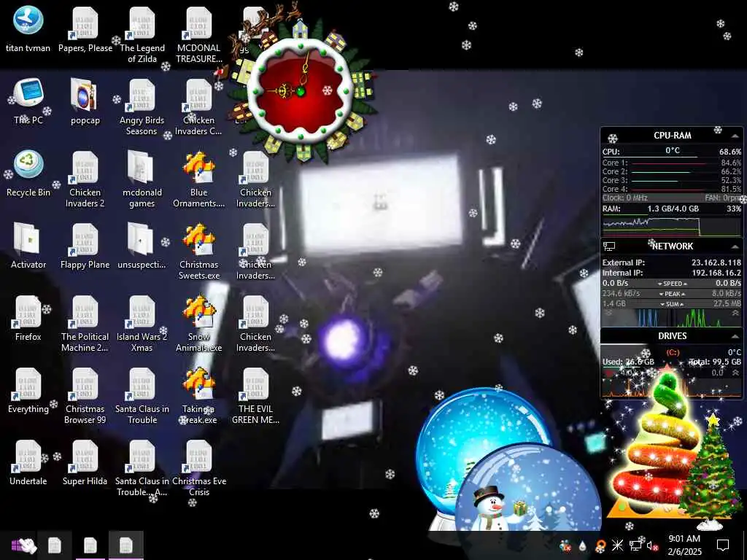
Task: Launch Island Wars 2 Xmas
Action: click(x=142, y=324)
